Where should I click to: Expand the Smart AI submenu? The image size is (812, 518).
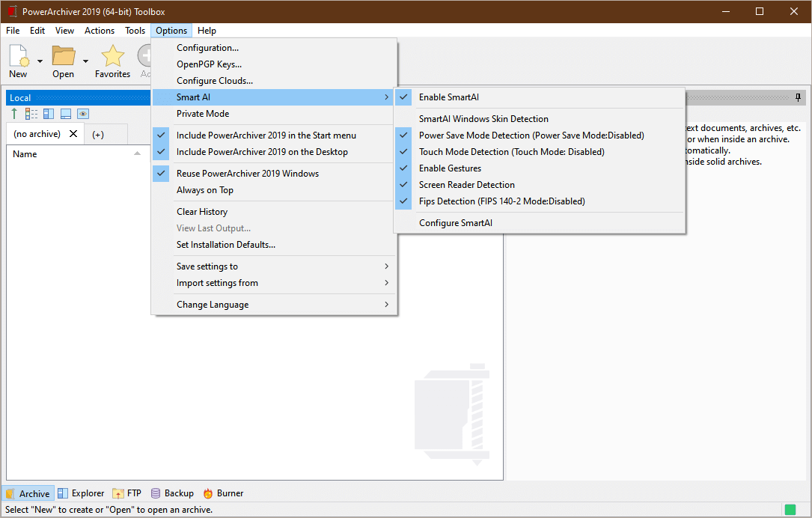(273, 97)
